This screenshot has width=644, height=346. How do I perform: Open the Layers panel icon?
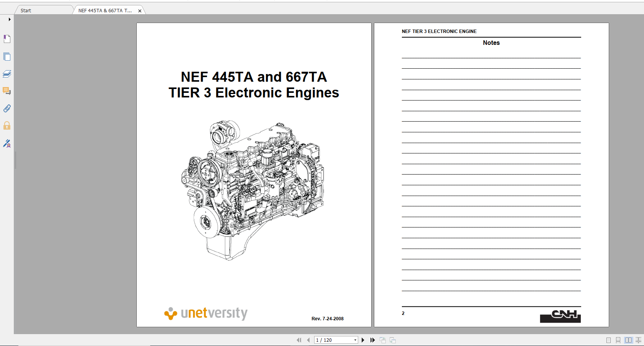(7, 74)
